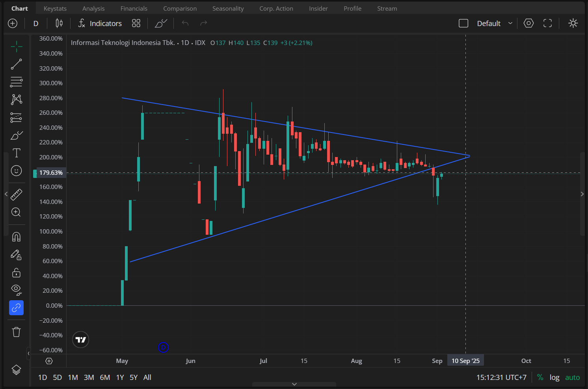588x389 pixels.
Task: Select the trend line drawing tool
Action: click(16, 64)
